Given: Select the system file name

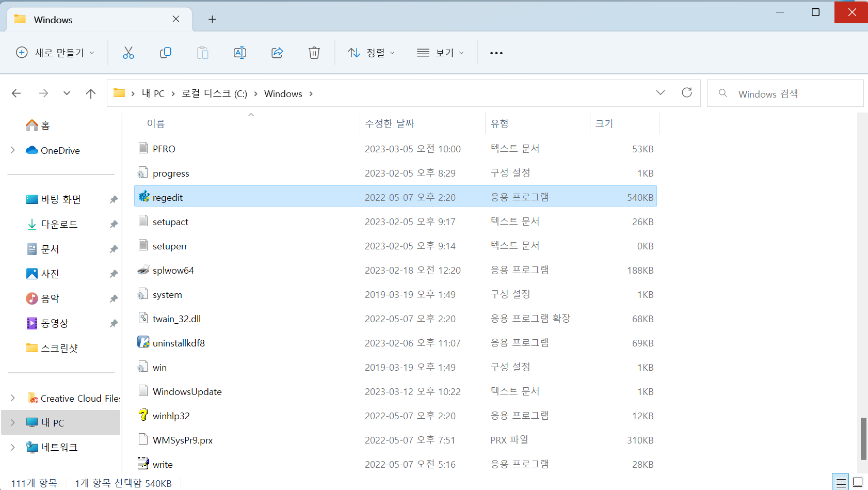Looking at the screenshot, I should [167, 295].
